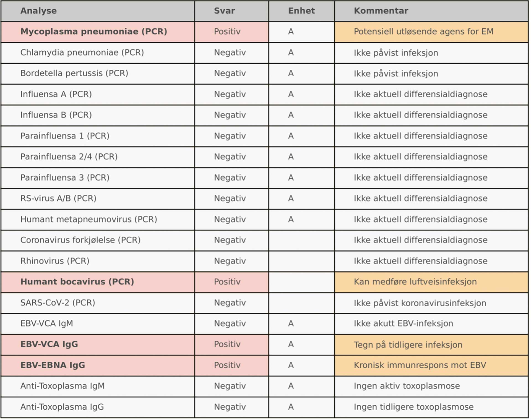Click the Svar column header
This screenshot has width=531, height=420.
(x=224, y=11)
